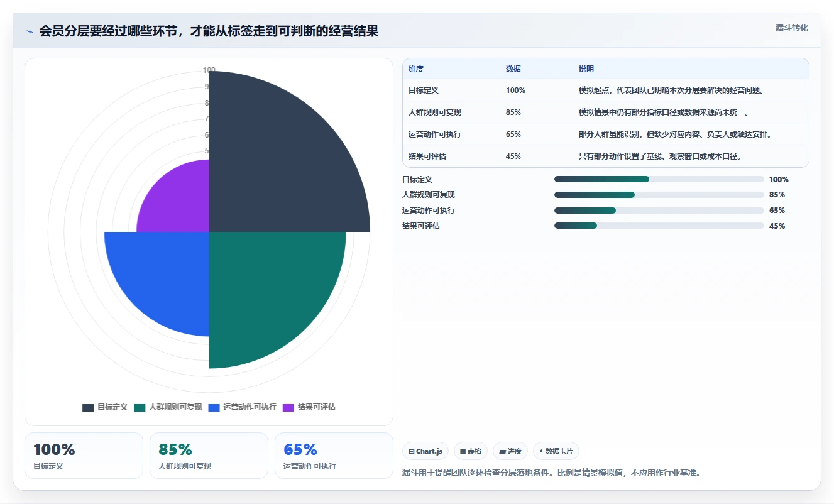Click the description starting with 模拟起点
The image size is (834, 504).
(x=671, y=90)
